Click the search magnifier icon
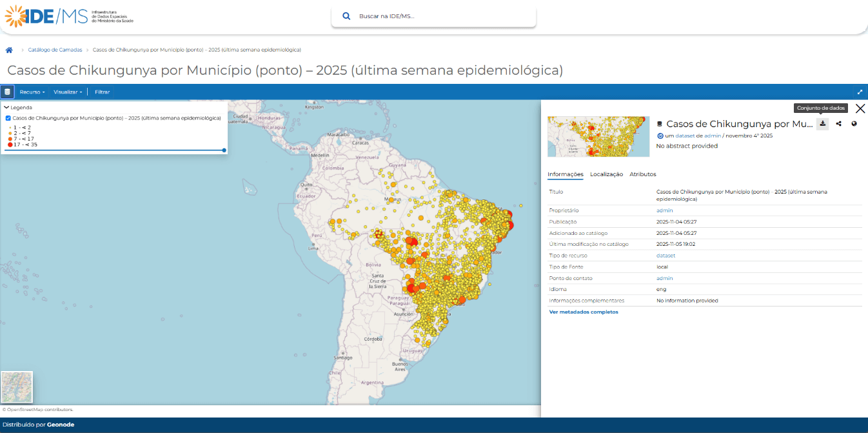868x433 pixels. click(x=346, y=14)
